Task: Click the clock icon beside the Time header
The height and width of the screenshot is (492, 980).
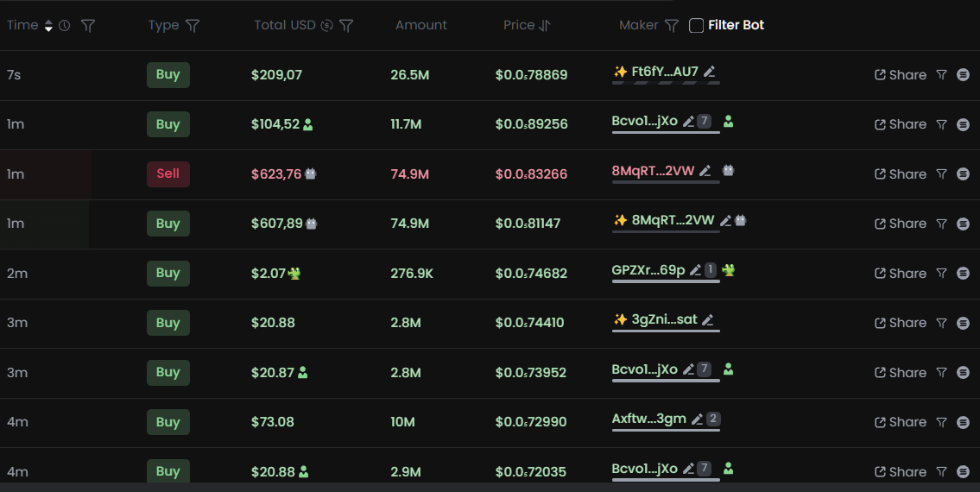Action: pyautogui.click(x=65, y=26)
